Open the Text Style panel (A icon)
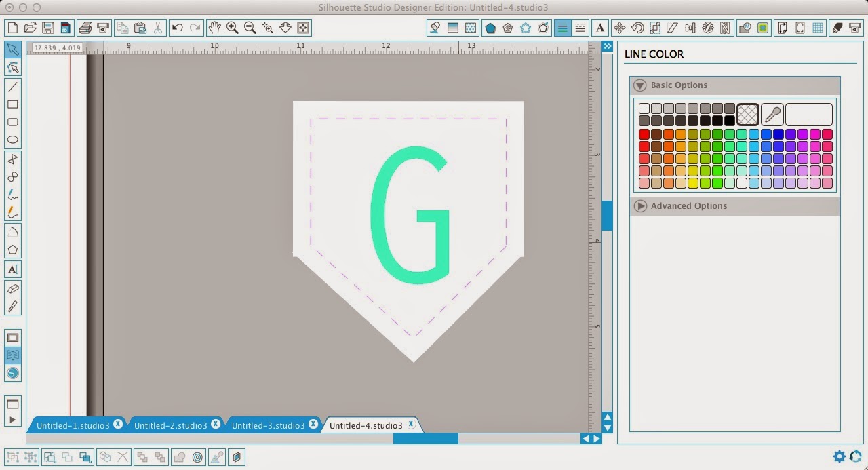Viewport: 868px width, 470px height. tap(599, 28)
